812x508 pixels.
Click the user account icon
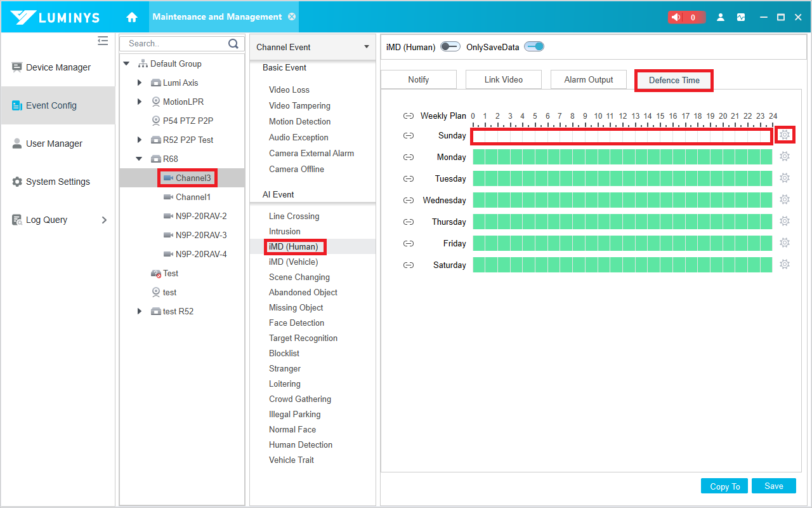(x=721, y=17)
